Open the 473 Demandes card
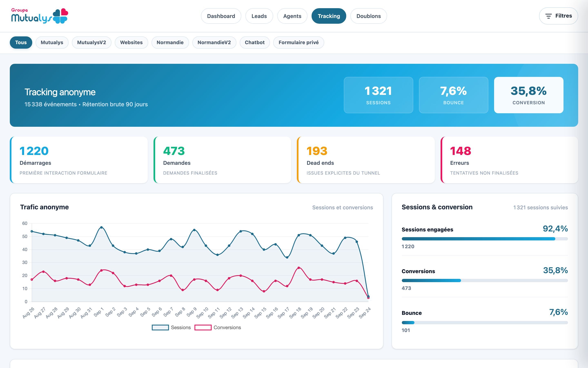Screen dimensions: 588x368 pyautogui.click(x=222, y=160)
